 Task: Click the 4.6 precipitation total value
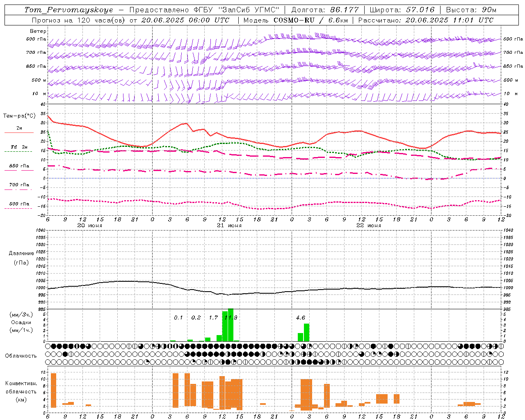(300, 317)
